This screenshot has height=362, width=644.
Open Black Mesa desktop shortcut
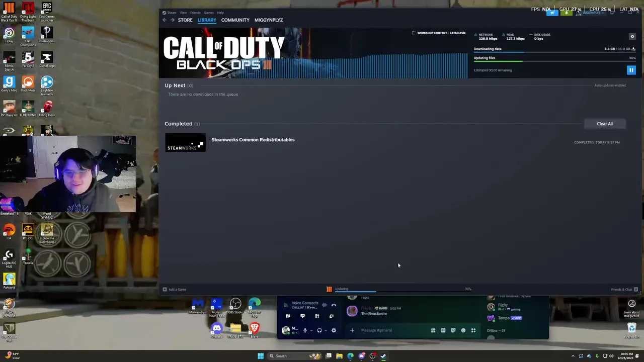[28, 84]
